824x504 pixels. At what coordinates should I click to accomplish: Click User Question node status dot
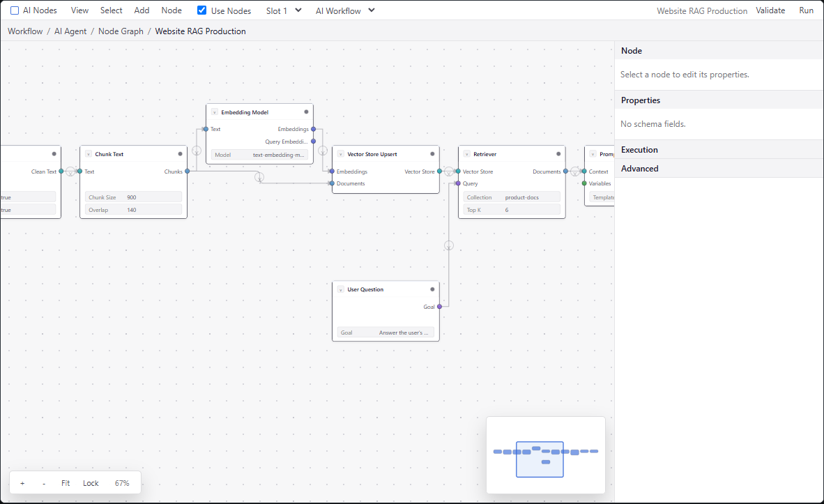(432, 289)
